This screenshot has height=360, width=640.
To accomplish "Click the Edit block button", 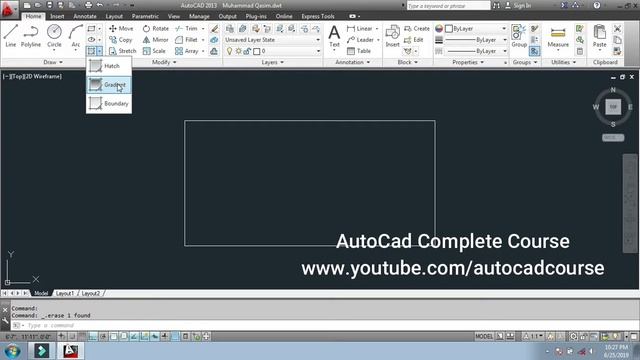I will tap(413, 40).
